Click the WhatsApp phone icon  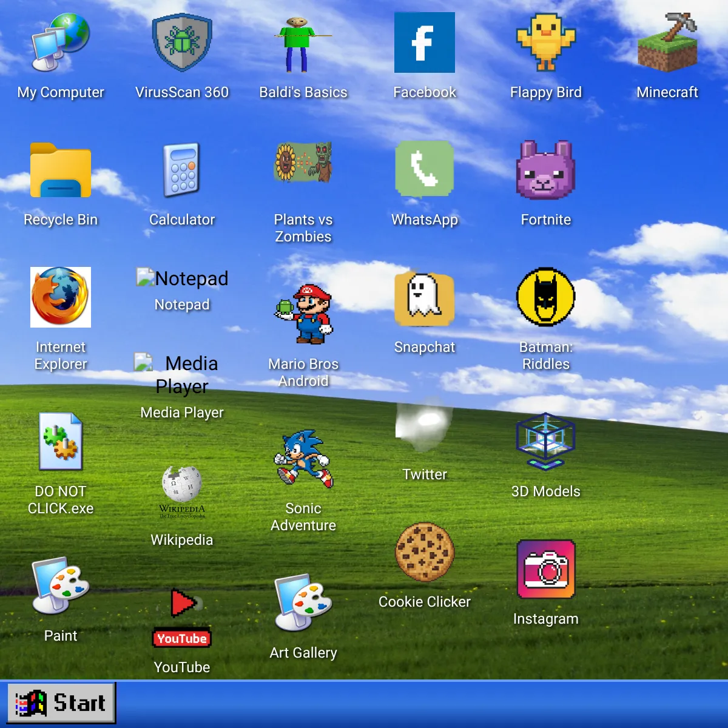(x=425, y=170)
